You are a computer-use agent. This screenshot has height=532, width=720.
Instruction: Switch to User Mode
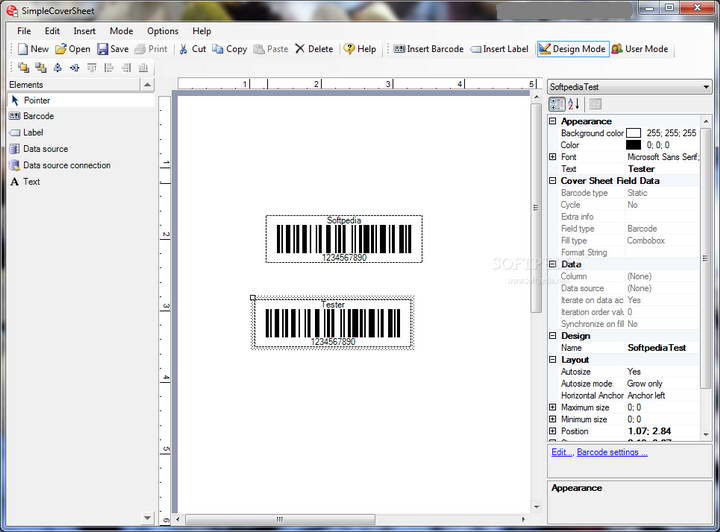(640, 49)
